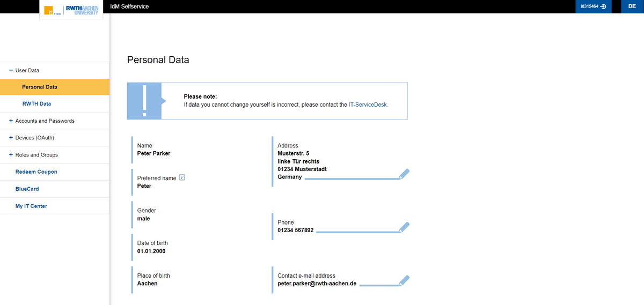
Task: Select Personal Data in sidebar
Action: click(55, 87)
